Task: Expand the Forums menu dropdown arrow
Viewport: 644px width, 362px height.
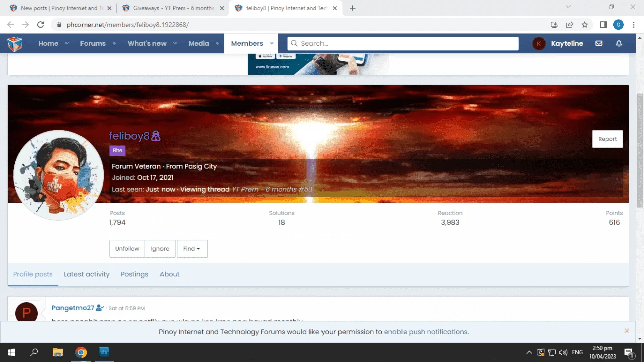Action: pyautogui.click(x=114, y=44)
